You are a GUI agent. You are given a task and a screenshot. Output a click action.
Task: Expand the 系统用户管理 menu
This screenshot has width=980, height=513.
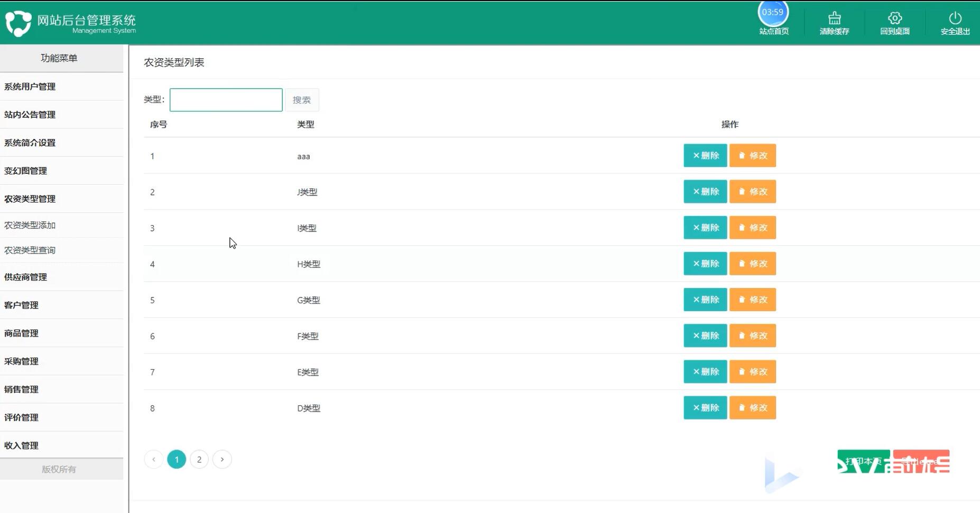(30, 87)
